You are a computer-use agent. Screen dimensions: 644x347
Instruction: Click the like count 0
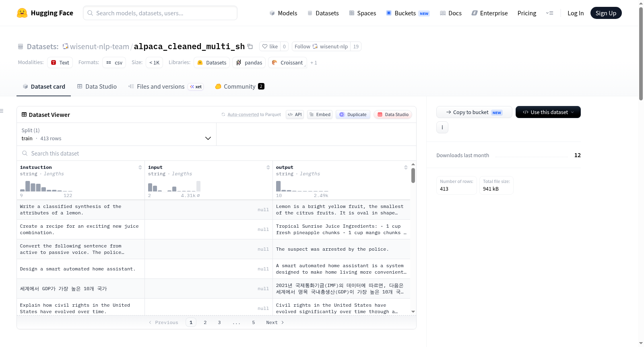pos(284,46)
